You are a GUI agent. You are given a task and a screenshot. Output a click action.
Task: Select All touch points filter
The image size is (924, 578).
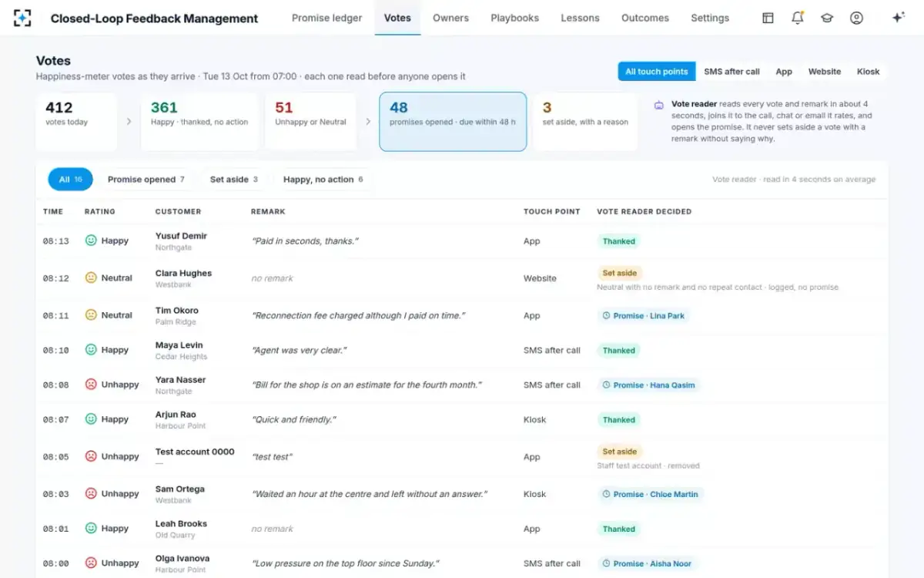[656, 72]
